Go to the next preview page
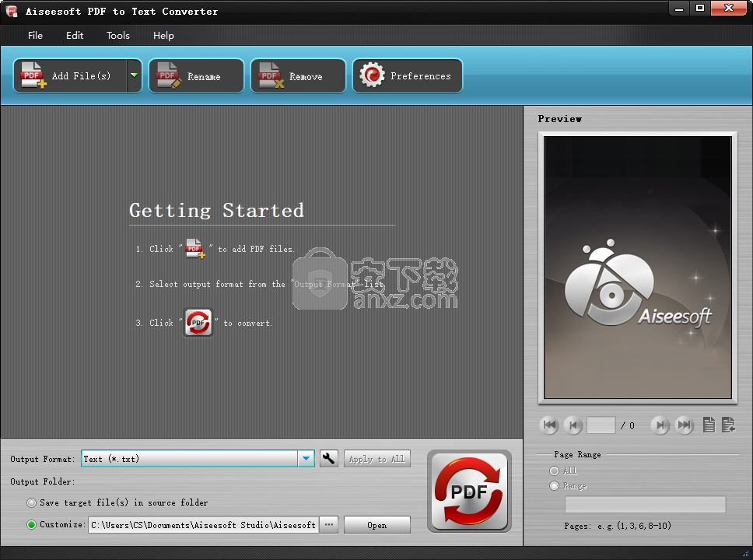Image resolution: width=753 pixels, height=560 pixels. (660, 425)
